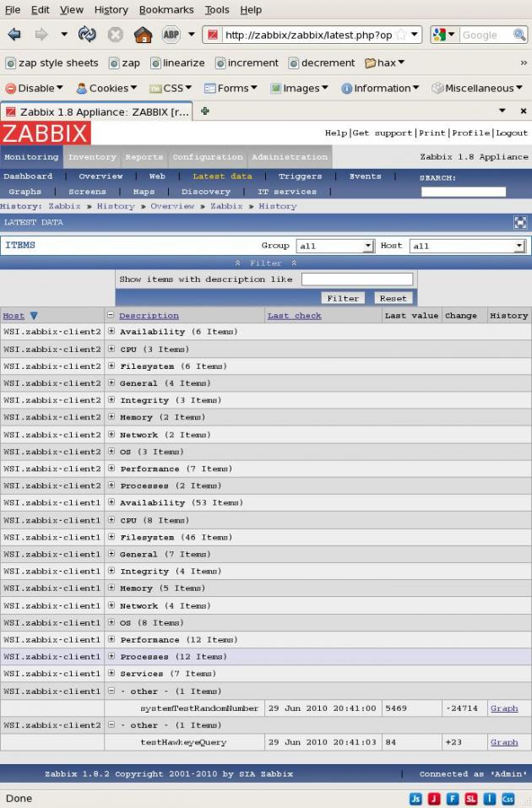Image resolution: width=532 pixels, height=808 pixels.
Task: Open Graph link for testHawkeyeQuery
Action: tap(504, 742)
